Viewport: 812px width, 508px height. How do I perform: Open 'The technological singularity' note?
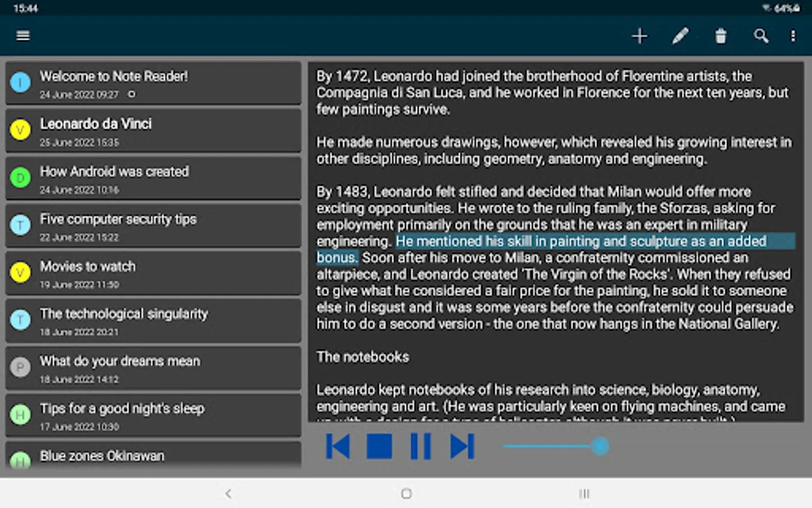(153, 320)
